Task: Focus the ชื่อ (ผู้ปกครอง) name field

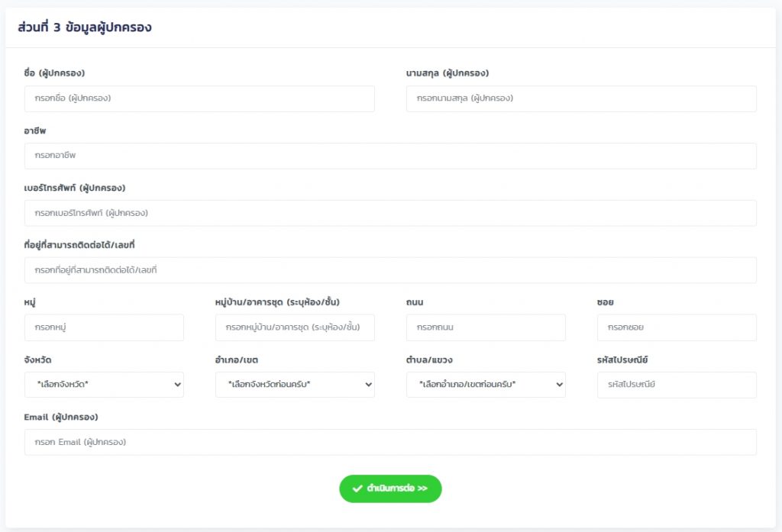Action: pyautogui.click(x=199, y=98)
